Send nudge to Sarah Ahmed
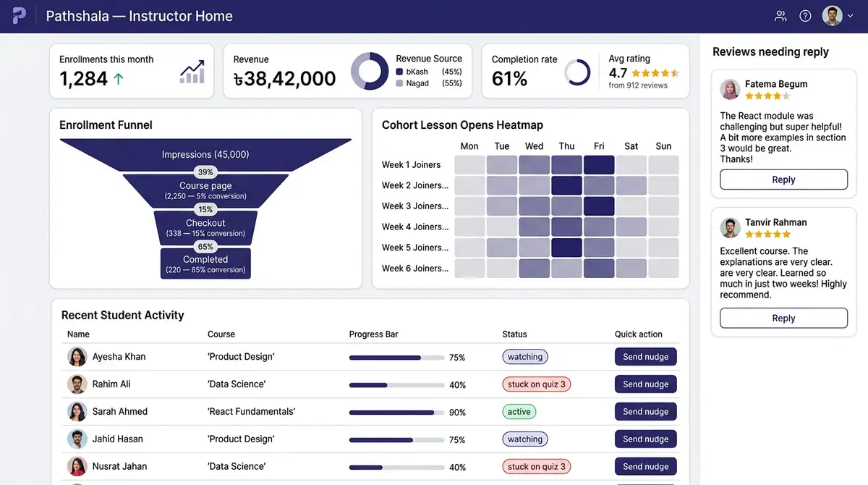 click(646, 412)
